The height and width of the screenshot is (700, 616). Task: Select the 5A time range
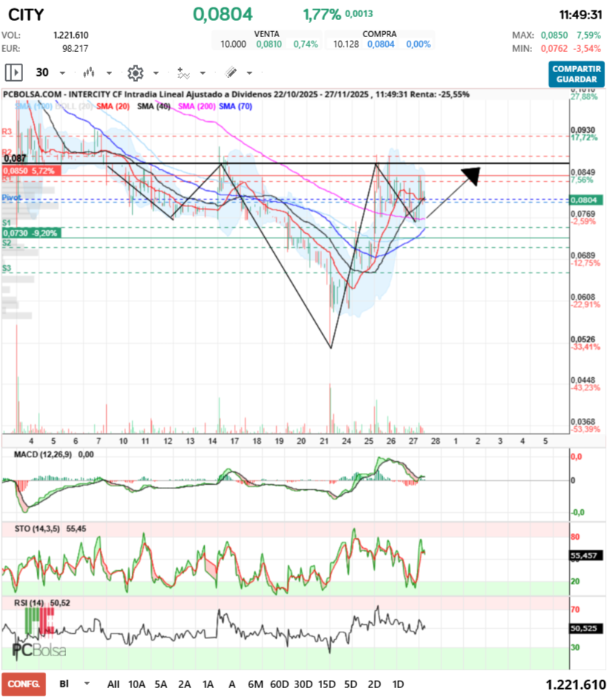click(x=161, y=684)
